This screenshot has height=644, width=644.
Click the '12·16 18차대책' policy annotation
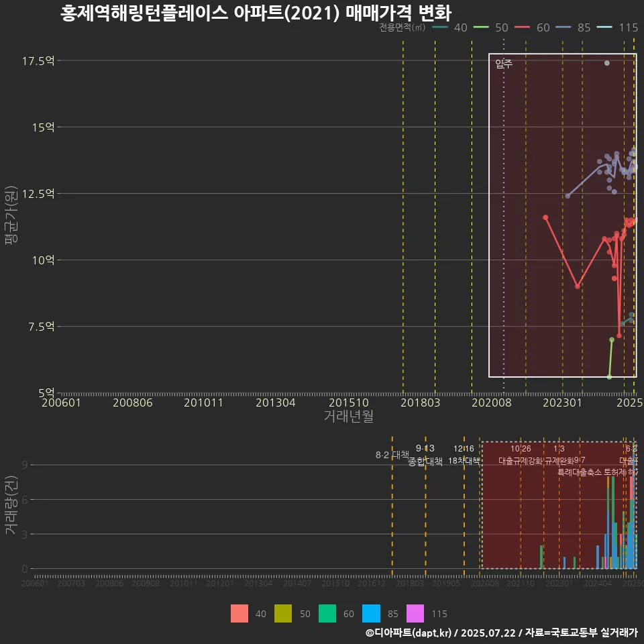click(x=464, y=455)
